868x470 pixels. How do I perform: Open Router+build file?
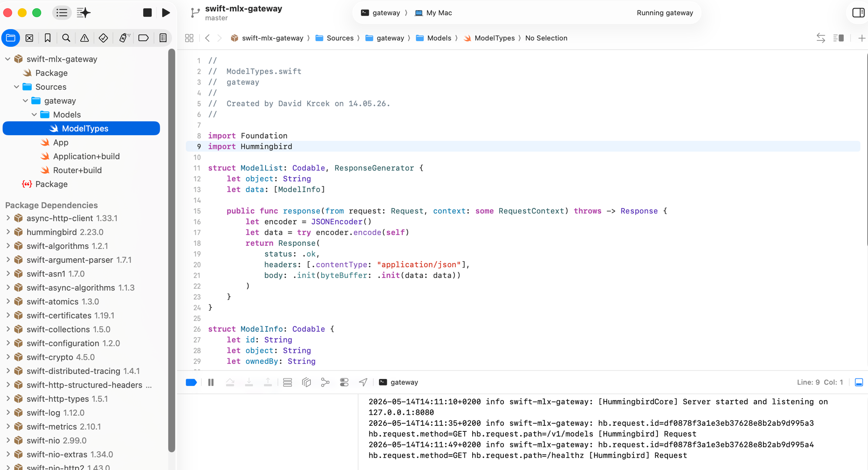(77, 170)
